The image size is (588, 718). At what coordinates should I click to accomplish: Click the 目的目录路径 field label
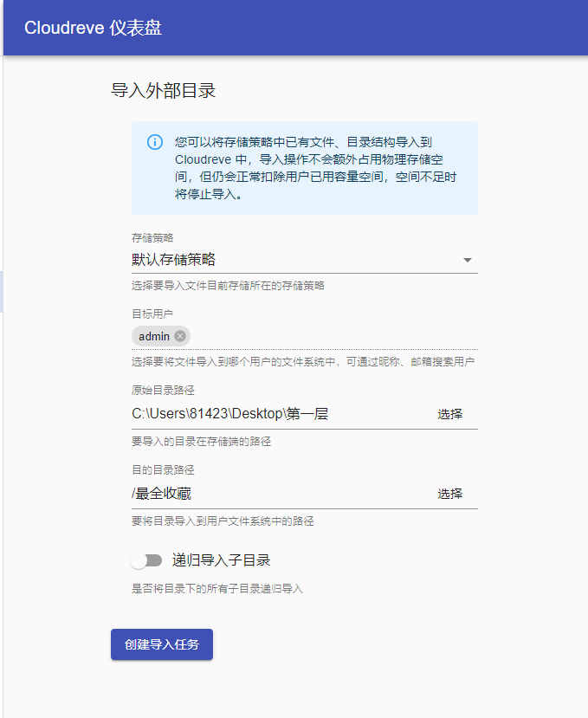tap(163, 469)
